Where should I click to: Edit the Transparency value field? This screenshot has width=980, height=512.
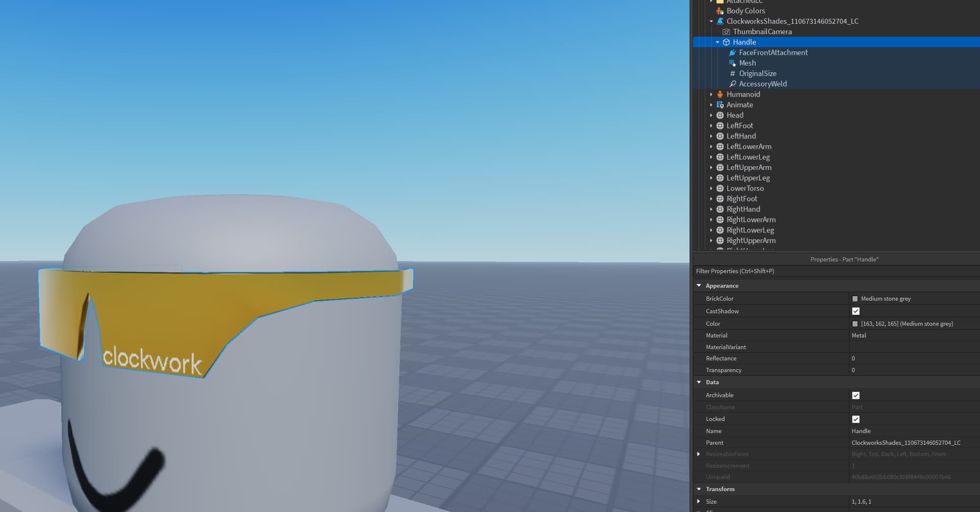[914, 370]
